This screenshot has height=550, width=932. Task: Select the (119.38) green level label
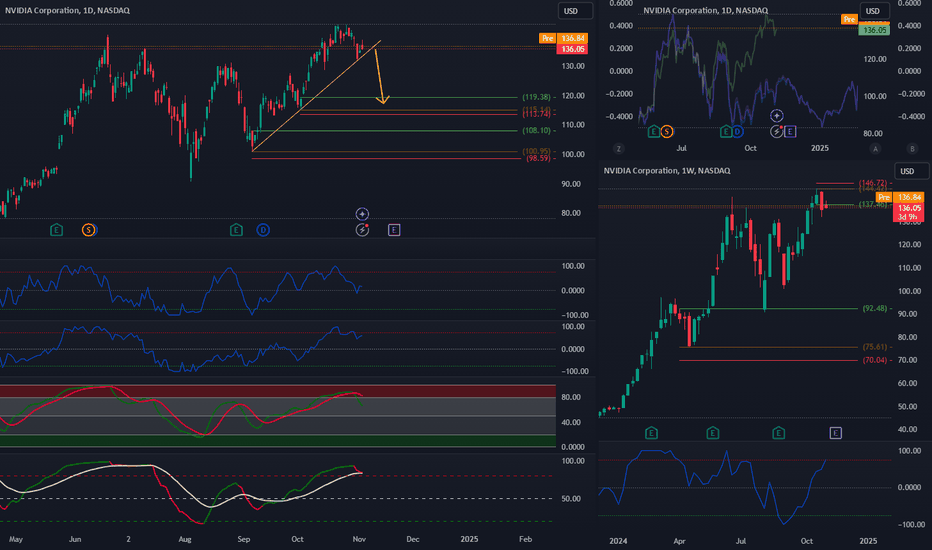coord(536,97)
